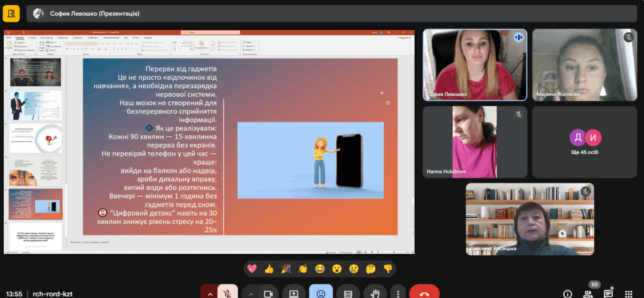
Task: Toggle the emoji reactions bar button
Action: click(321, 293)
